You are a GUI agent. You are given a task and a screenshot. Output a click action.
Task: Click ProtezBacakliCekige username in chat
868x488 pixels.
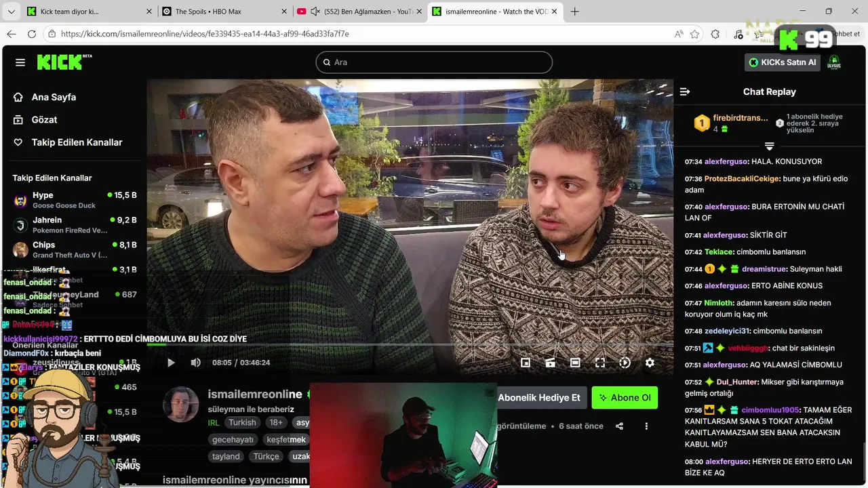tap(742, 178)
